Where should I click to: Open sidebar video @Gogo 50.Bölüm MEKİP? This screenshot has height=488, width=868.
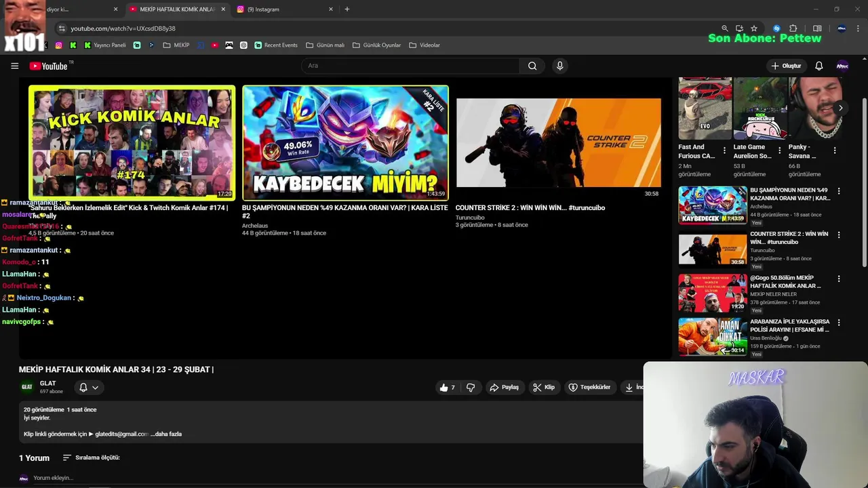(x=785, y=282)
